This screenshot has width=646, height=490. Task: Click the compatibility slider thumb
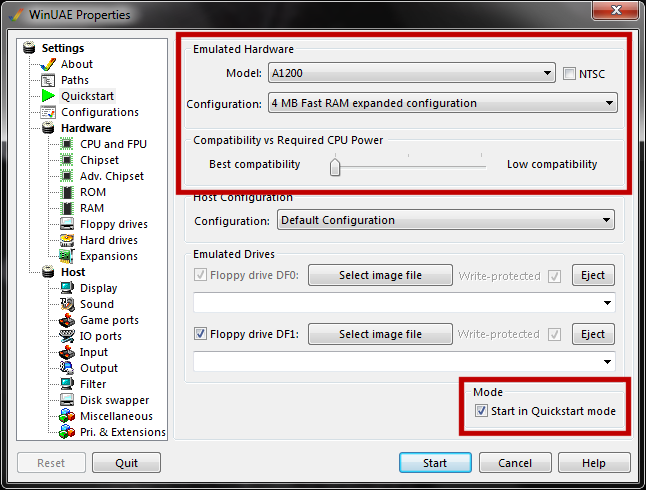335,166
